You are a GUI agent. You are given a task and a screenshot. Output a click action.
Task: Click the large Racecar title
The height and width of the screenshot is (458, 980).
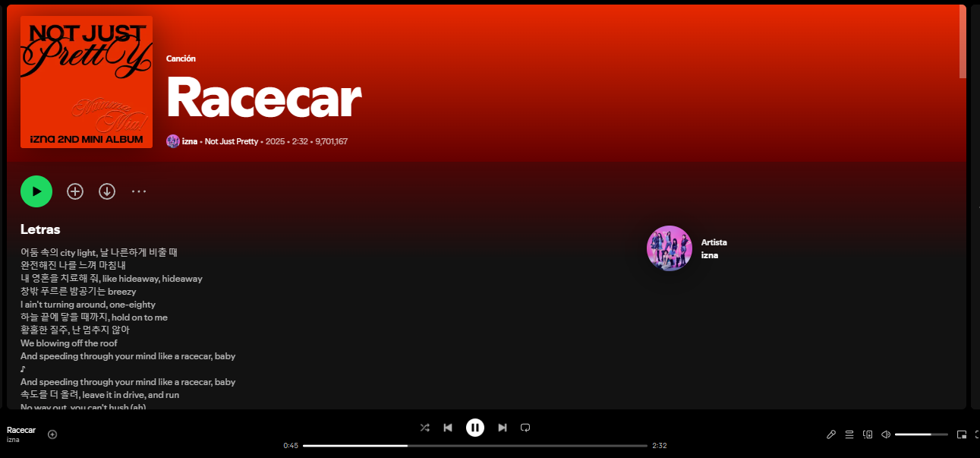coord(263,98)
